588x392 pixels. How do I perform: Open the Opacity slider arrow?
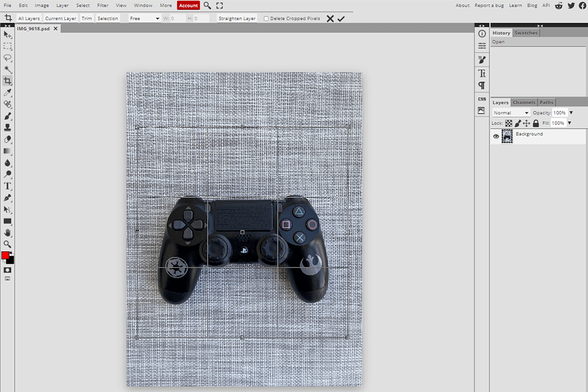[571, 113]
